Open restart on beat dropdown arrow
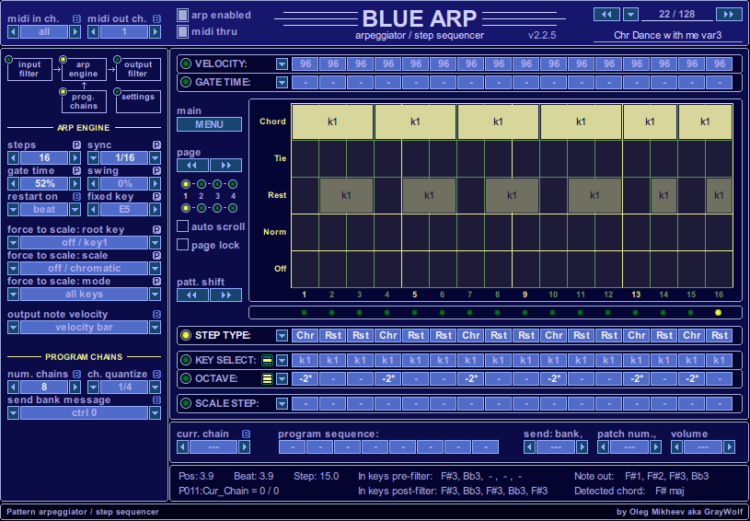The height and width of the screenshot is (521, 750). point(75,210)
